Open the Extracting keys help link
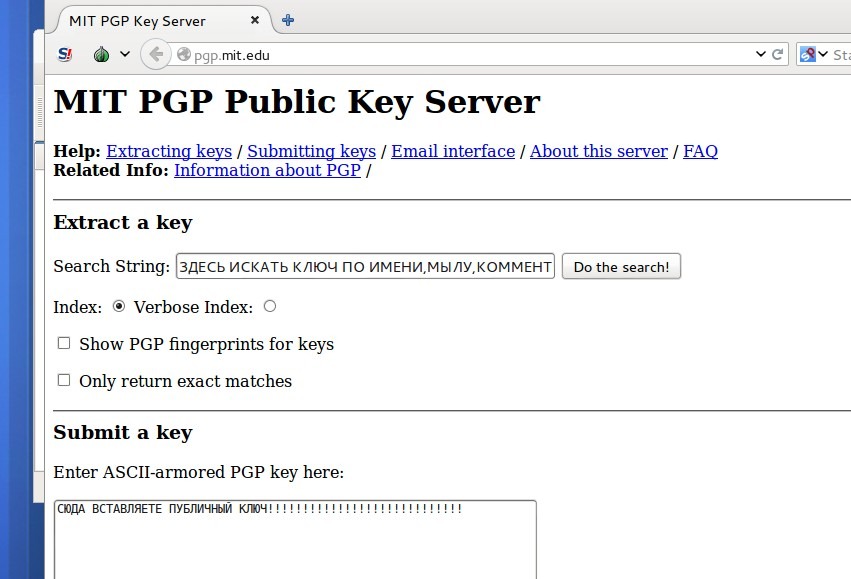Viewport: 851px width, 579px height. (169, 151)
